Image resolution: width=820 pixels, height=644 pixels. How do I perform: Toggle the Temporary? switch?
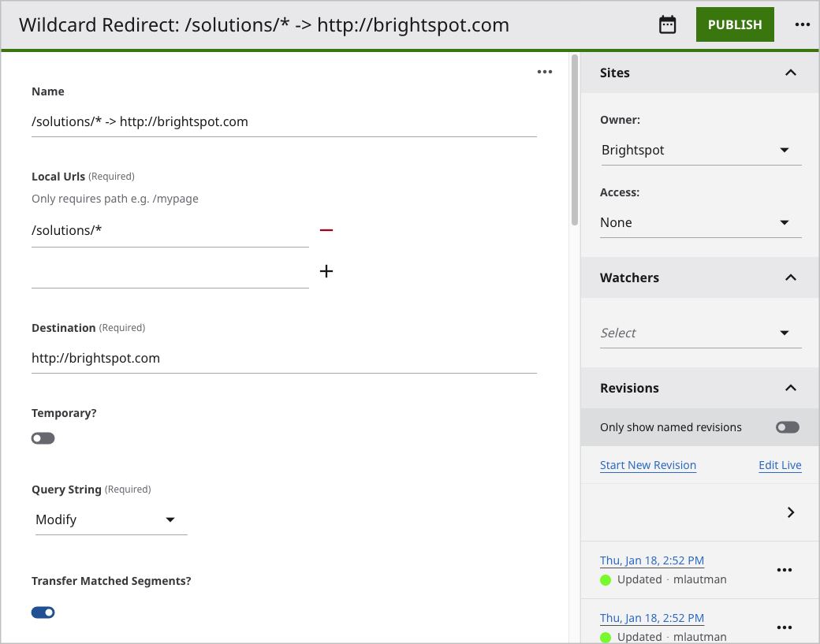pos(43,438)
